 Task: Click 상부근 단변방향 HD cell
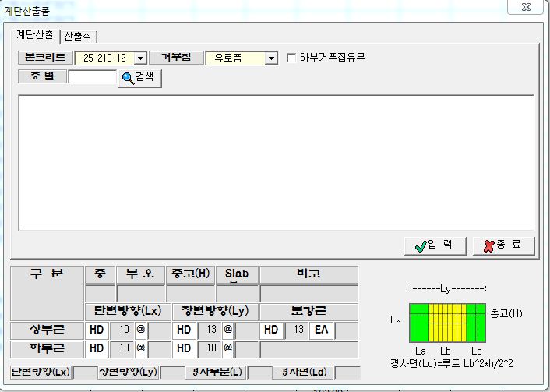pyautogui.click(x=97, y=330)
